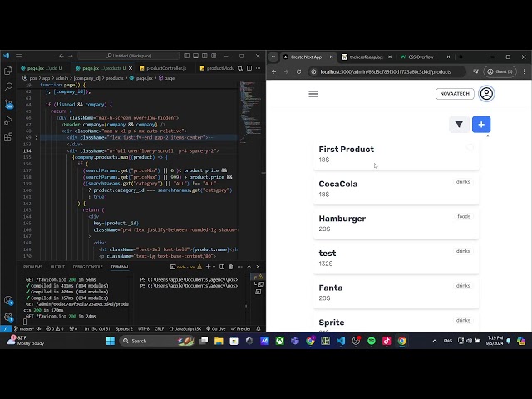Add a new product with the blue plus
Image resolution: width=532 pixels, height=399 pixels.
click(x=481, y=125)
